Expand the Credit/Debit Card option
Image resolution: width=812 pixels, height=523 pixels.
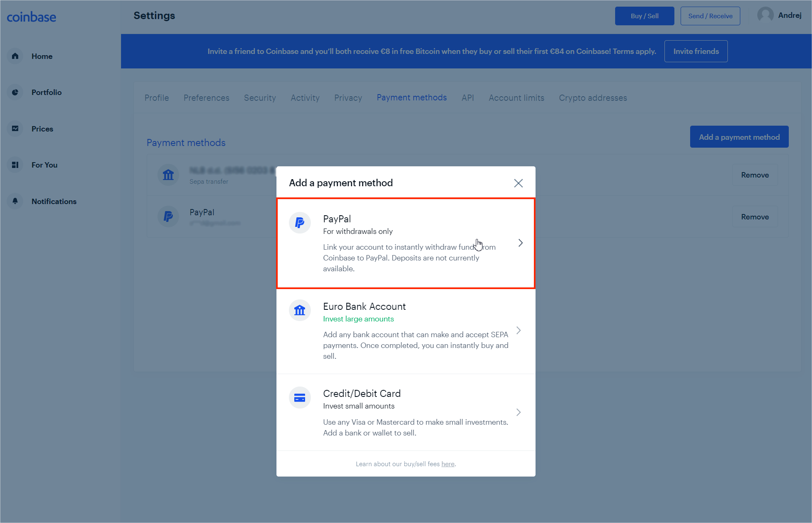coord(520,413)
